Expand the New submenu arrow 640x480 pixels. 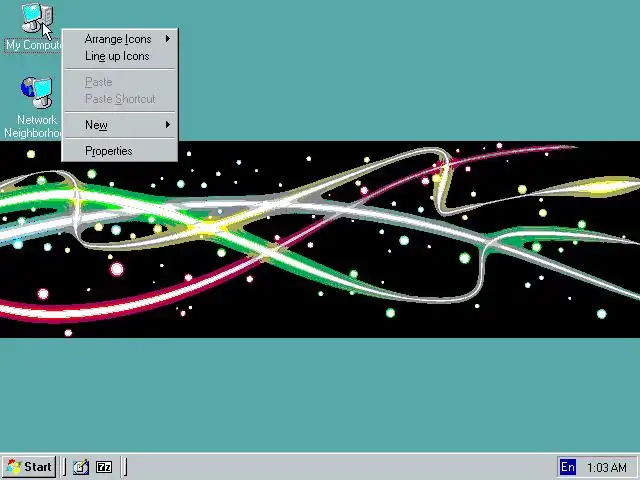(x=168, y=124)
